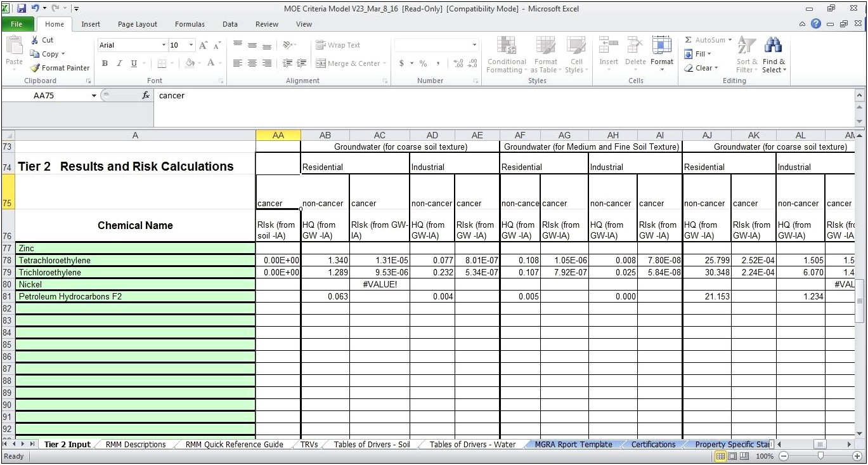Open Microsoft Excel Help question mark
The height and width of the screenshot is (465, 868).
816,24
